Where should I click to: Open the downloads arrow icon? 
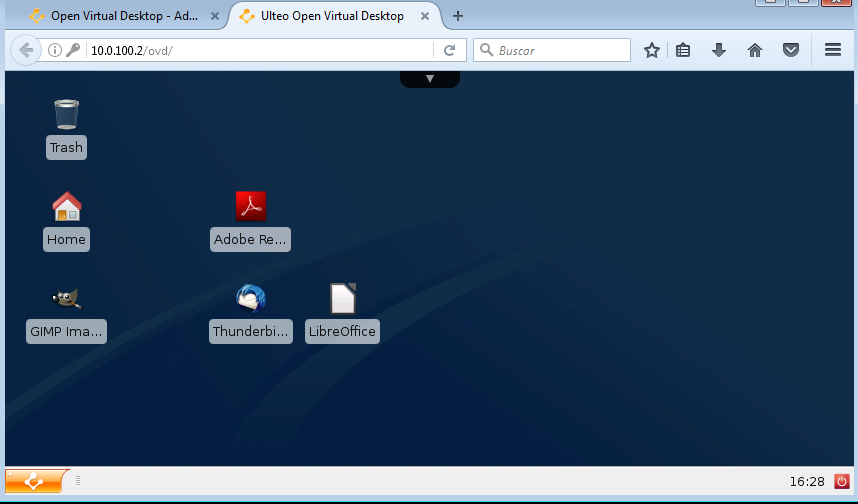tap(718, 50)
